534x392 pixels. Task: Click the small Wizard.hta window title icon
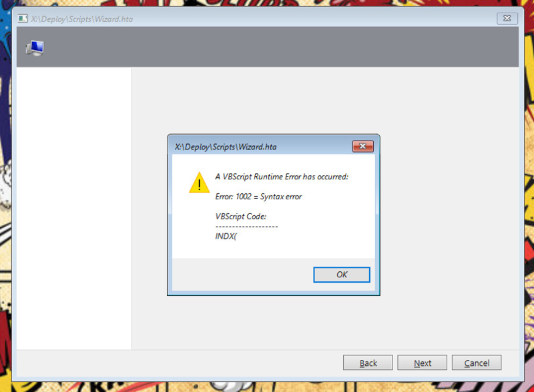coord(23,19)
